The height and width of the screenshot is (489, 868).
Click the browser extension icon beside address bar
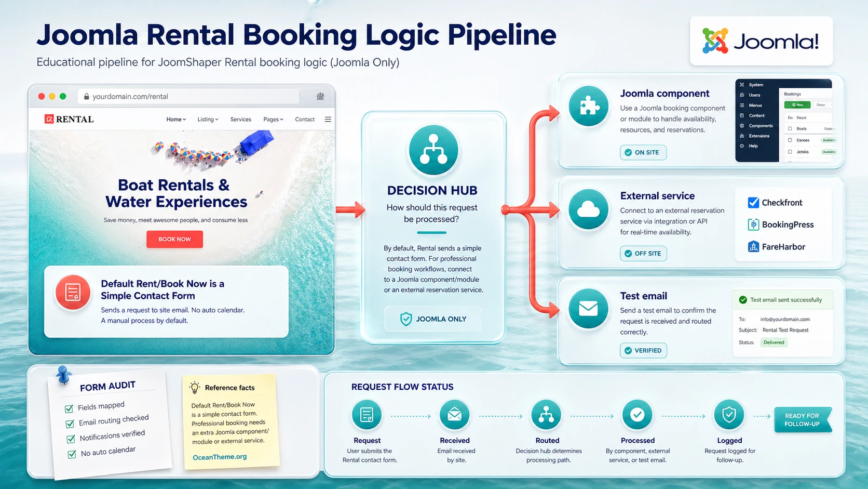tap(320, 96)
